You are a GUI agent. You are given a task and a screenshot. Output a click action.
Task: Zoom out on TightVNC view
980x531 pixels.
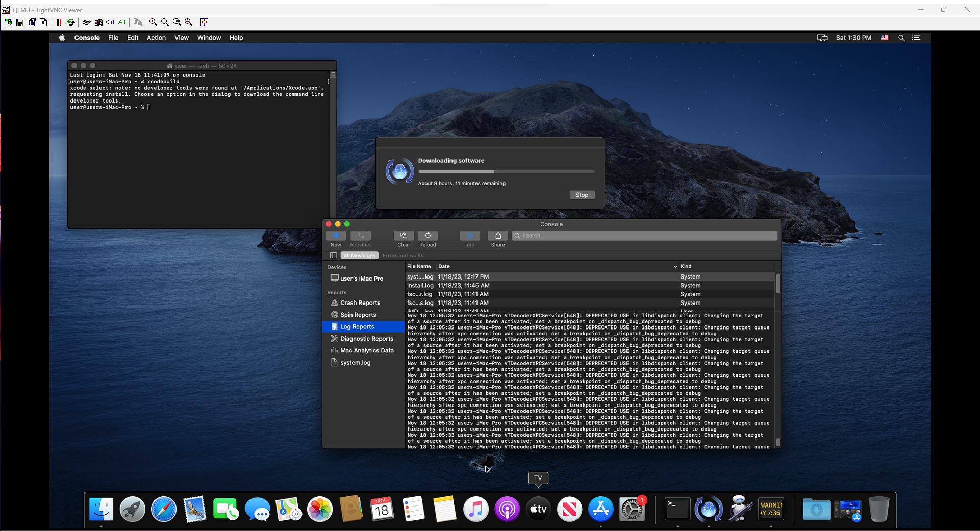click(165, 22)
